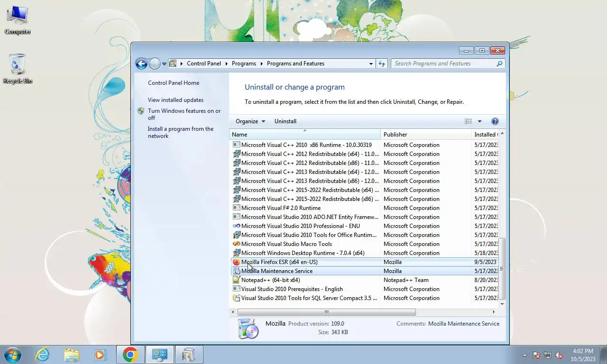Sort by the Installed On column header

tap(485, 135)
